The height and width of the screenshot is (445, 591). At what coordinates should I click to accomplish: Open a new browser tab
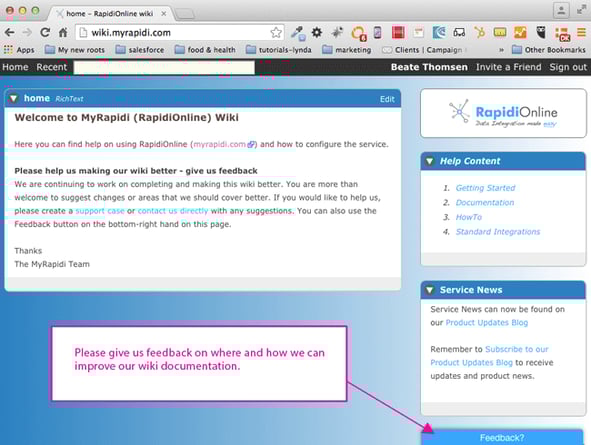tap(185, 14)
